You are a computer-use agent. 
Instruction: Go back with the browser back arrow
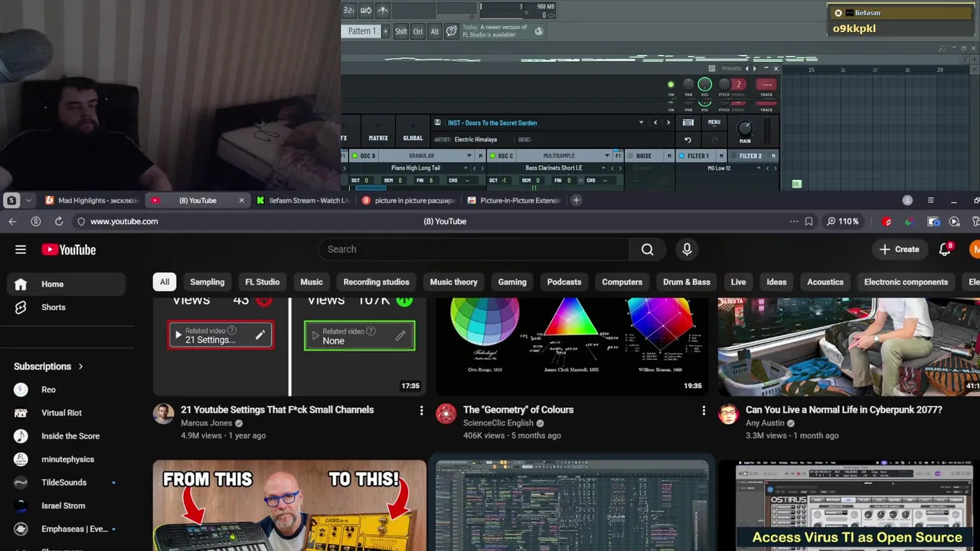click(12, 221)
